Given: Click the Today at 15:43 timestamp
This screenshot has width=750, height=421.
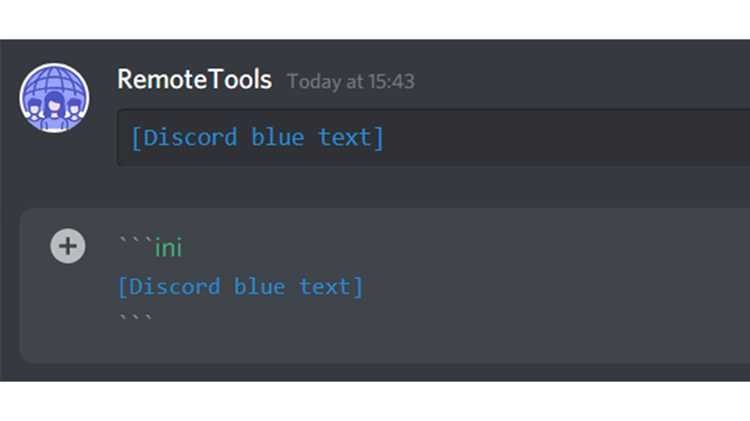Looking at the screenshot, I should click(351, 81).
